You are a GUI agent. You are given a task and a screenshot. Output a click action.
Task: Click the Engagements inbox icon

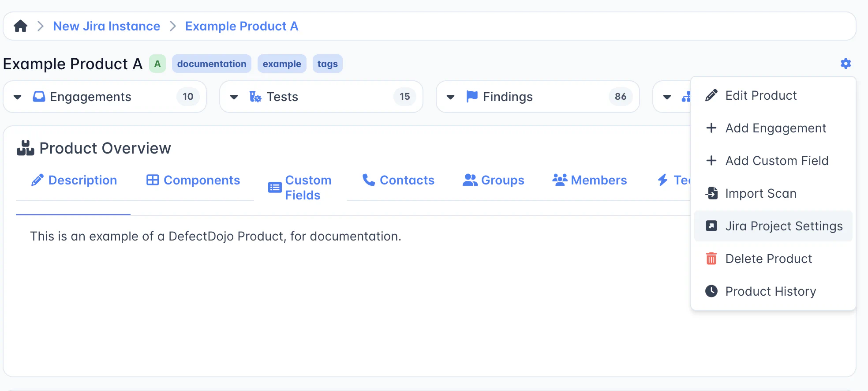pyautogui.click(x=39, y=97)
